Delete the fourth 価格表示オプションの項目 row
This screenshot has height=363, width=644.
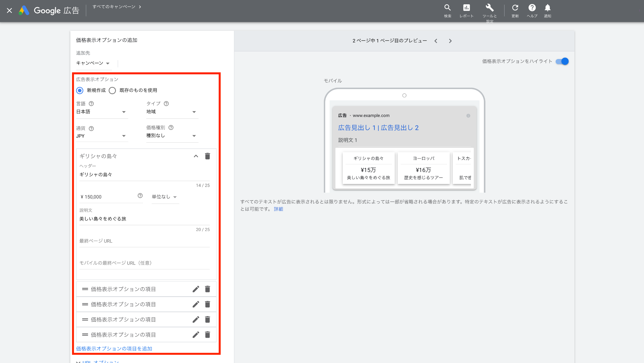(207, 335)
